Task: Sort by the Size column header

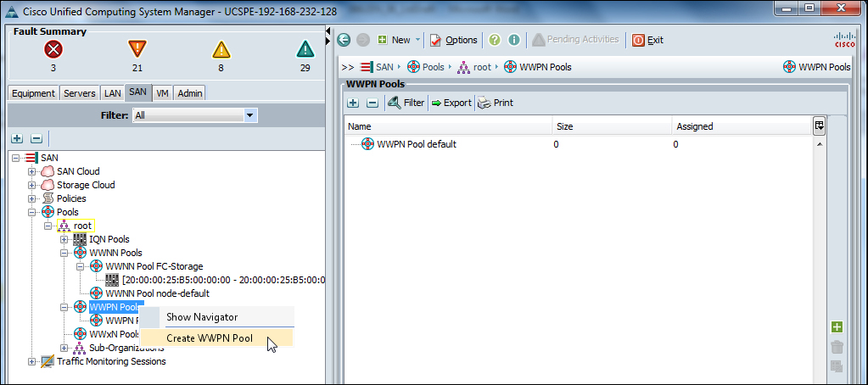Action: (612, 126)
